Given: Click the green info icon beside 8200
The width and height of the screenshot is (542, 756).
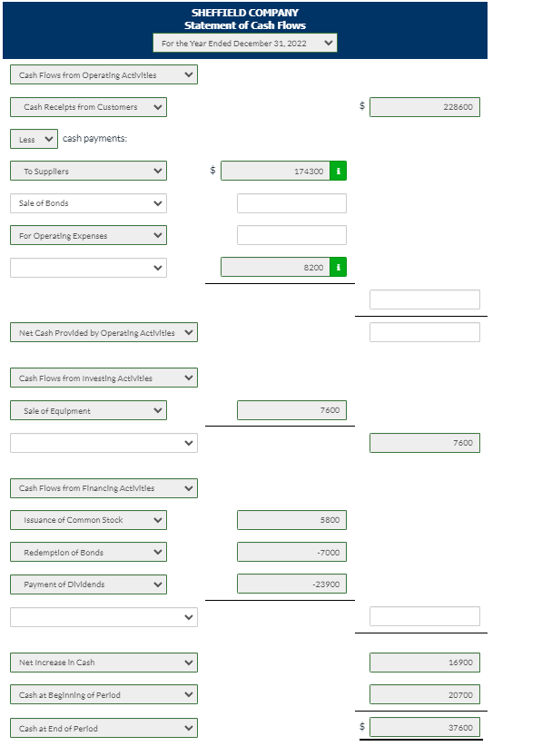Looking at the screenshot, I should point(338,267).
